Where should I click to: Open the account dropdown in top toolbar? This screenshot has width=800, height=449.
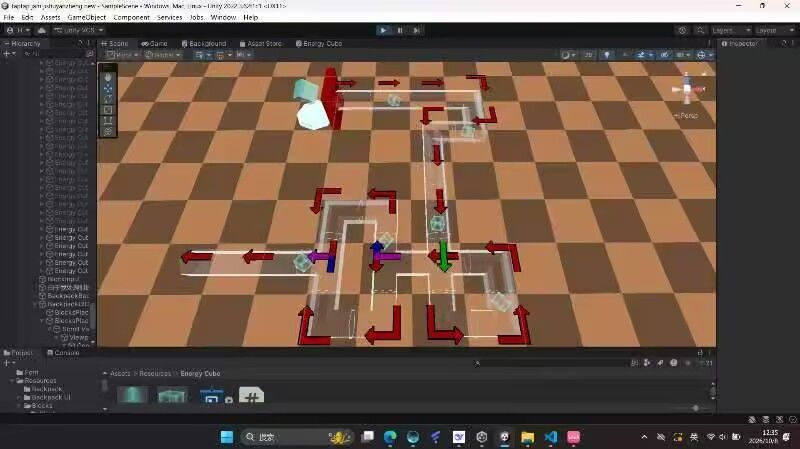[x=16, y=31]
